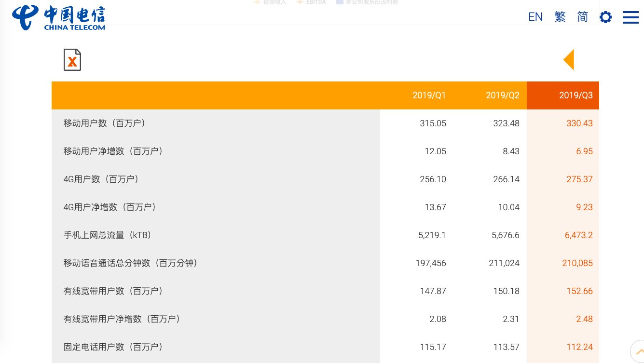644x363 pixels.
Task: Switch language to EN
Action: tap(535, 17)
